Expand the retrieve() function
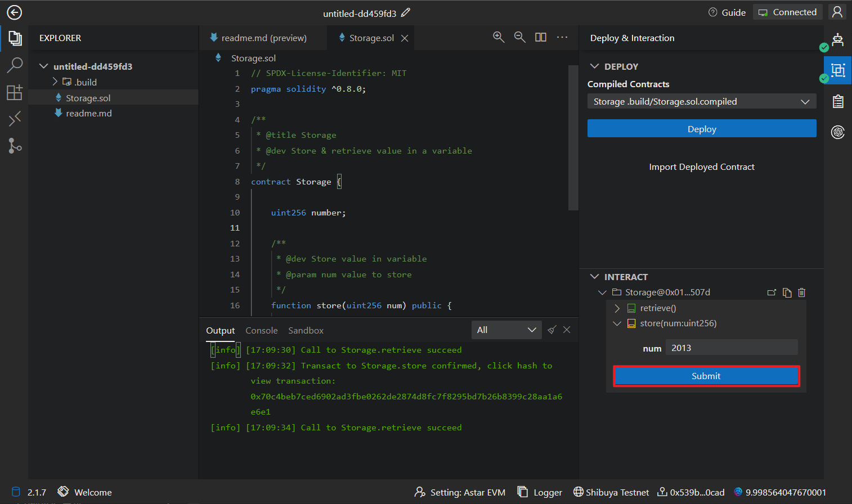Viewport: 852px width, 504px height. [617, 308]
